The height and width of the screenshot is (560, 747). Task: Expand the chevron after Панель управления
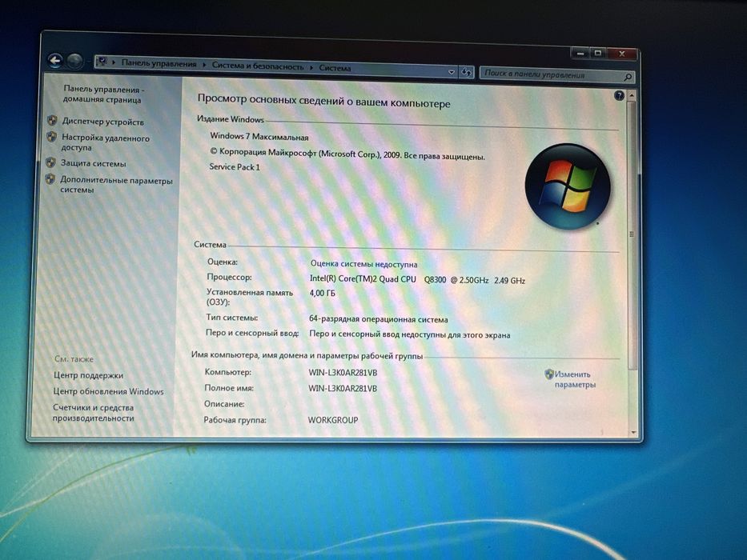tap(204, 64)
